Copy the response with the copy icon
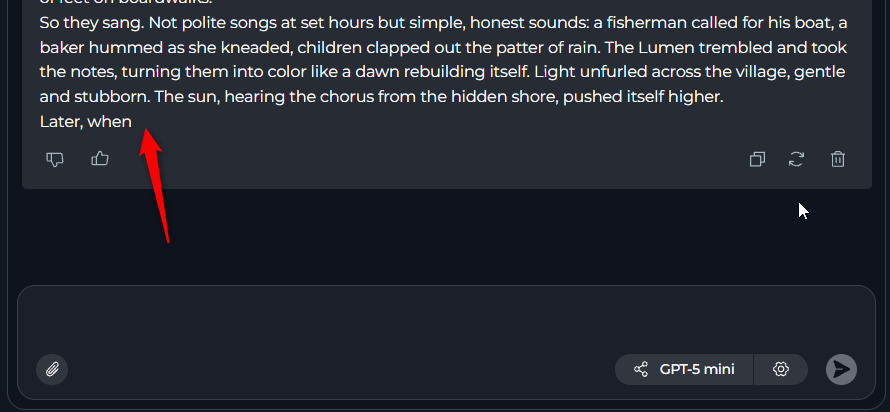Viewport: 890px width, 412px height. tap(758, 158)
